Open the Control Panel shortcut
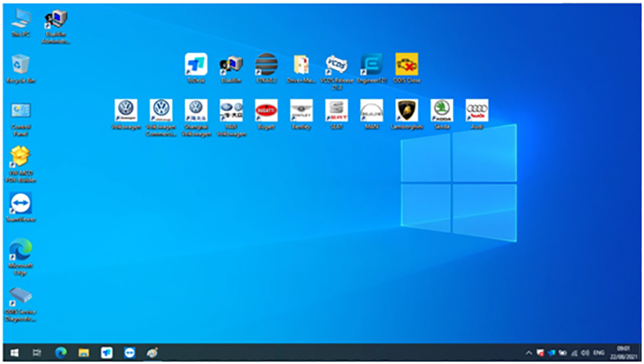The width and height of the screenshot is (644, 364). coord(21,119)
